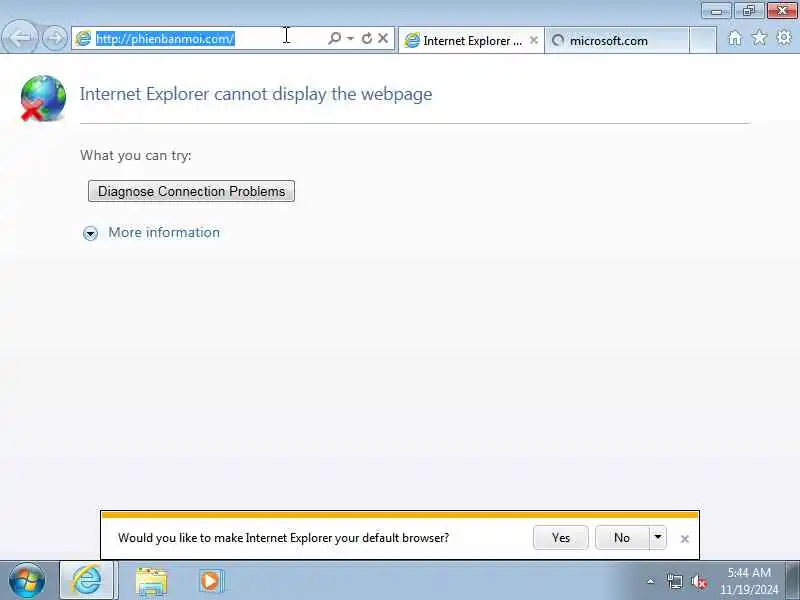Dismiss the default browser notification bar

point(685,539)
